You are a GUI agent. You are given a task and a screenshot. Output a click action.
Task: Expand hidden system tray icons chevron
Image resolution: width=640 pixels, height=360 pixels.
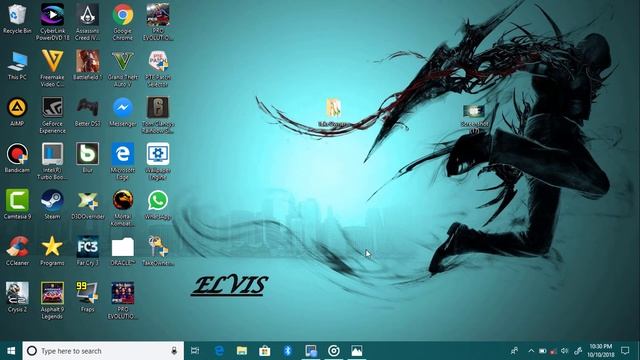[x=531, y=351]
